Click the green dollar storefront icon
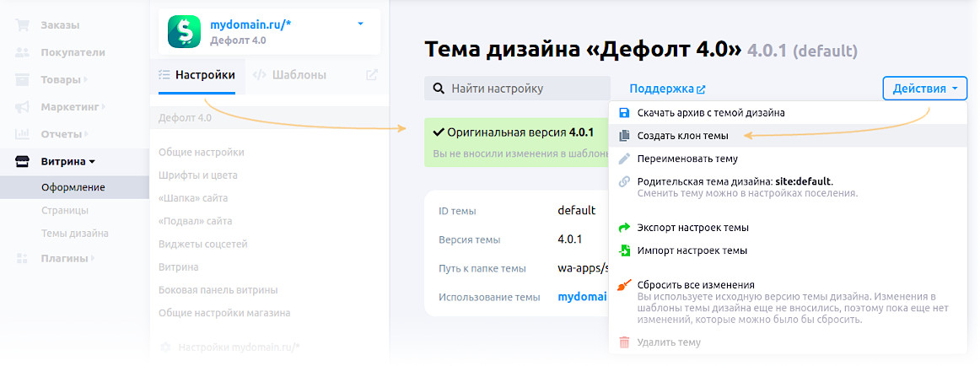 [x=184, y=32]
